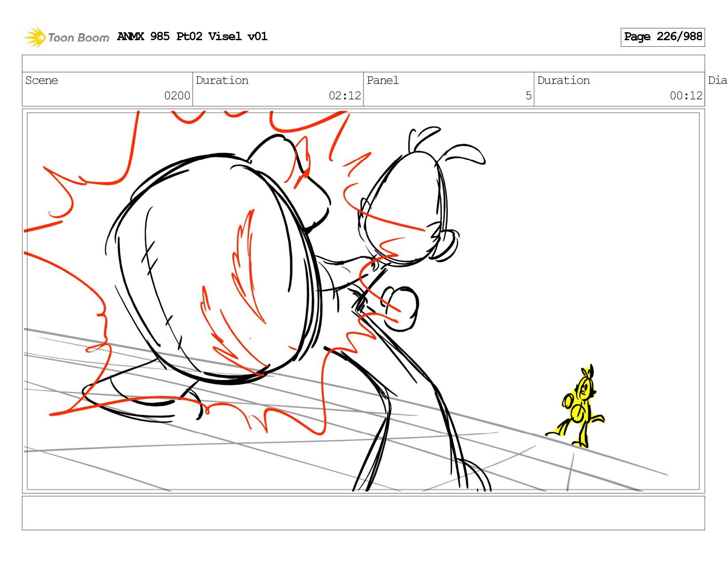728x563 pixels.
Task: Click the cut-off 'Dia' column label
Action: pyautogui.click(x=717, y=80)
